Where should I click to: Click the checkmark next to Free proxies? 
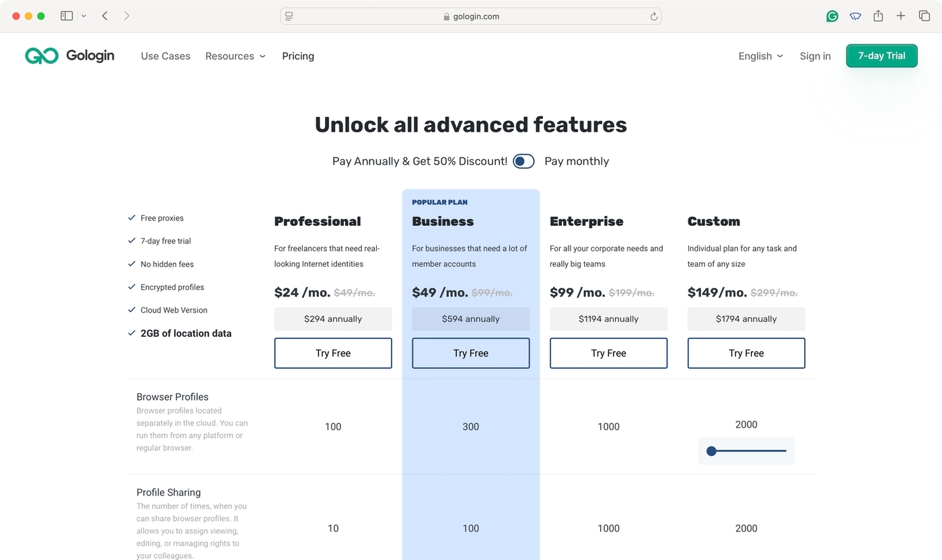132,218
